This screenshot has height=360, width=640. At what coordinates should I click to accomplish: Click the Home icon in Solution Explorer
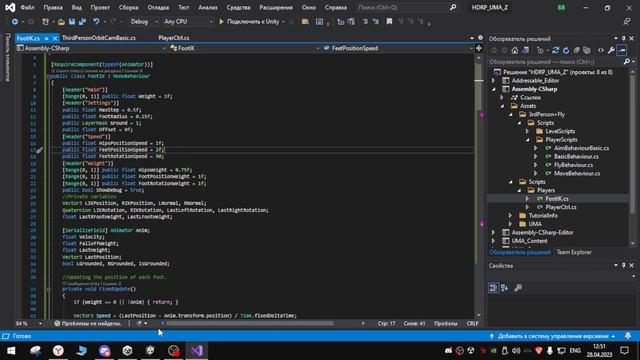point(515,50)
